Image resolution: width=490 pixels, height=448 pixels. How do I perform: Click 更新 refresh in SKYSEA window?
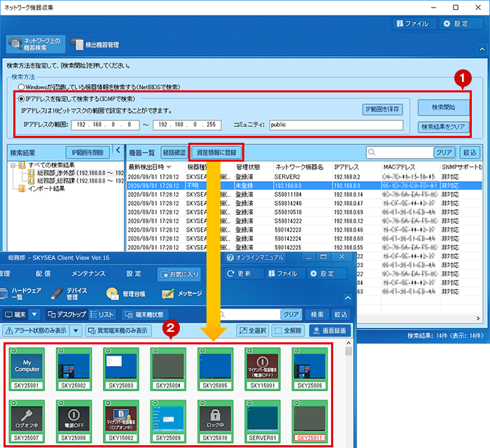(244, 274)
